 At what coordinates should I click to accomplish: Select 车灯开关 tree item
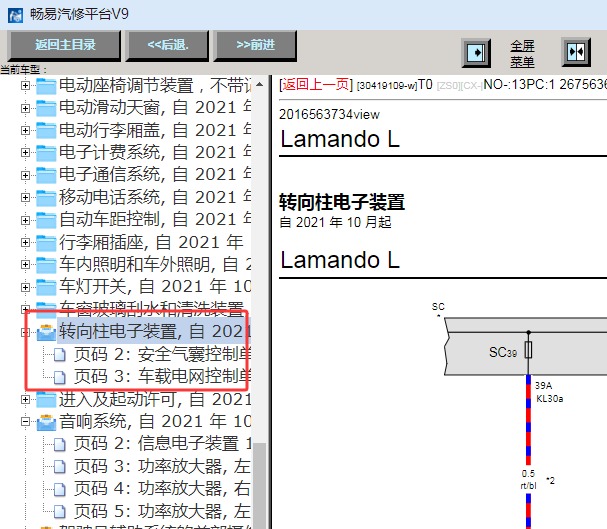click(x=155, y=287)
